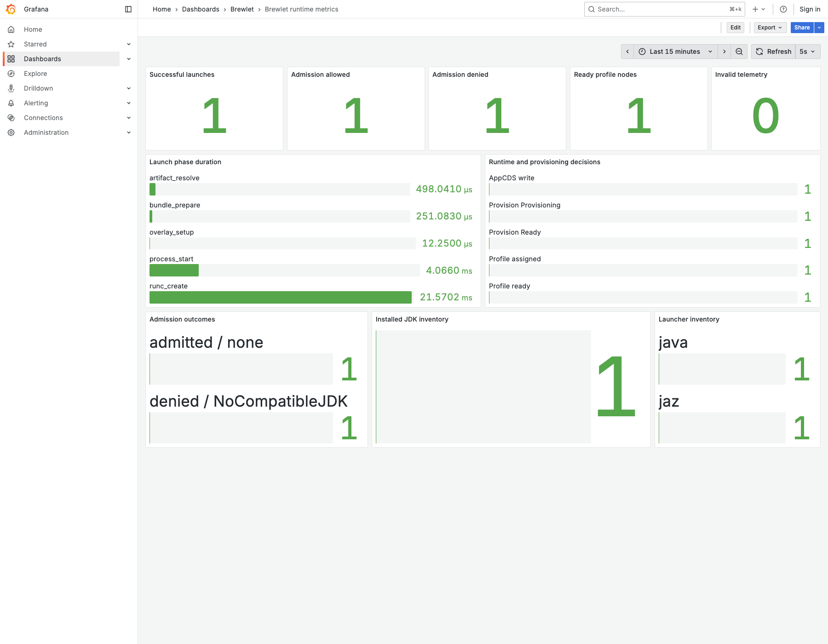Shift time range backward arrow
Screen dimensions: 828x644
pos(627,52)
